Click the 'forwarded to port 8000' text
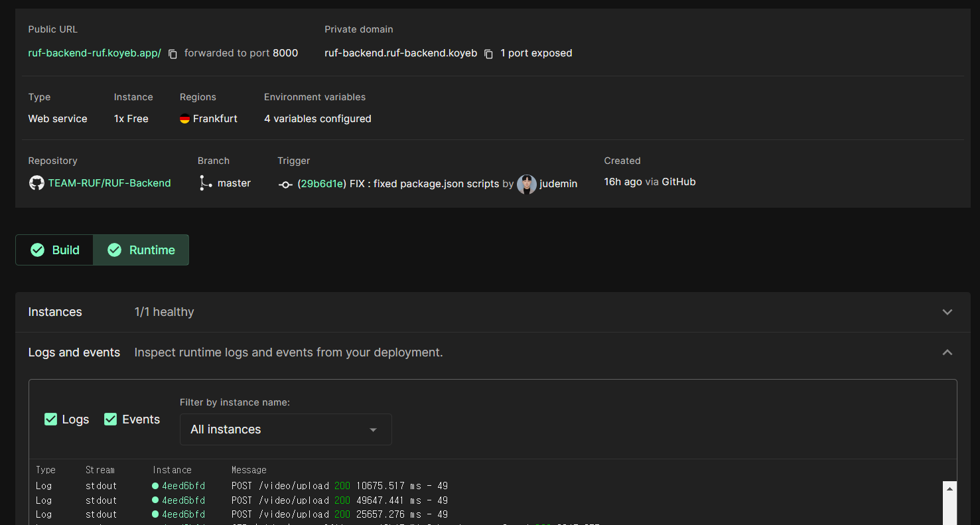The image size is (980, 525). pyautogui.click(x=242, y=53)
